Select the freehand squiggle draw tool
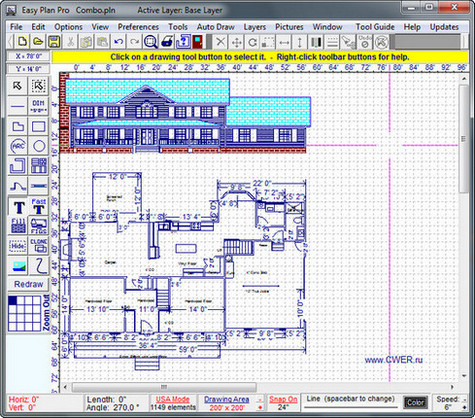 click(x=39, y=266)
